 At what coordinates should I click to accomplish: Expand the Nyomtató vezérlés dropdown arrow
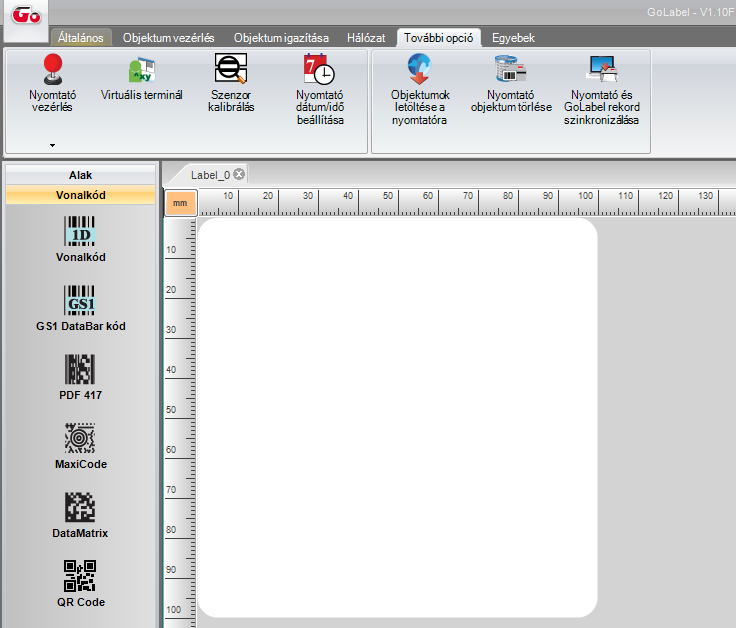point(53,146)
